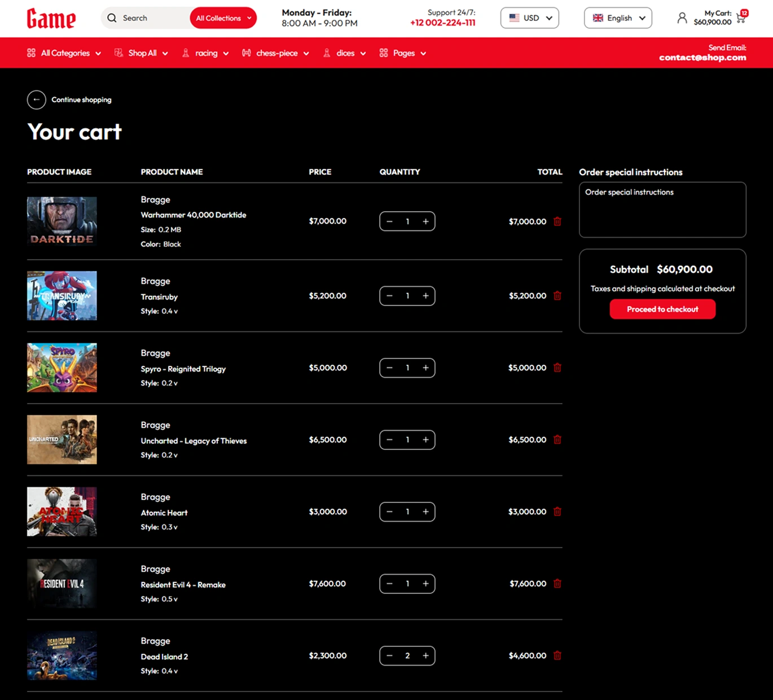Open the All Collections search dropdown
The image size is (773, 700).
coord(223,18)
